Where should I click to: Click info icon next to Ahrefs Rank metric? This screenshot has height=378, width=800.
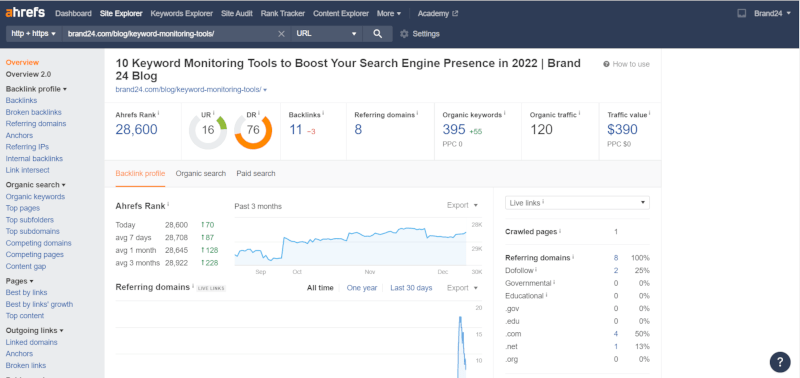pos(158,113)
